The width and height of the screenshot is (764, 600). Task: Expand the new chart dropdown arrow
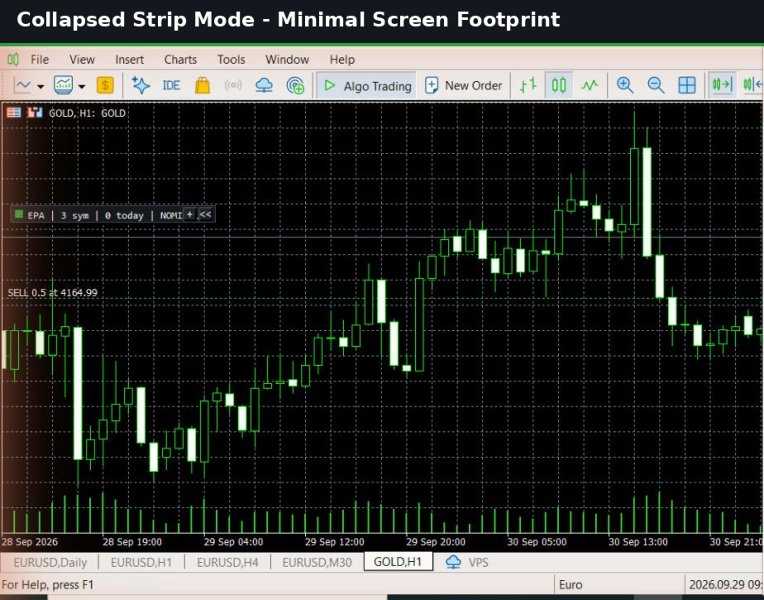tap(40, 86)
